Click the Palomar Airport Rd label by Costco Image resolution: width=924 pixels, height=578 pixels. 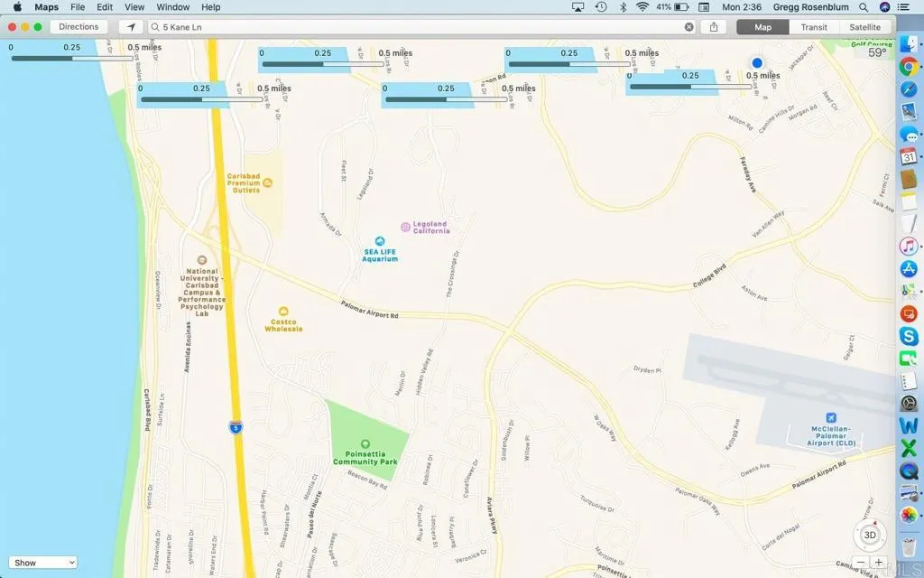click(x=369, y=310)
